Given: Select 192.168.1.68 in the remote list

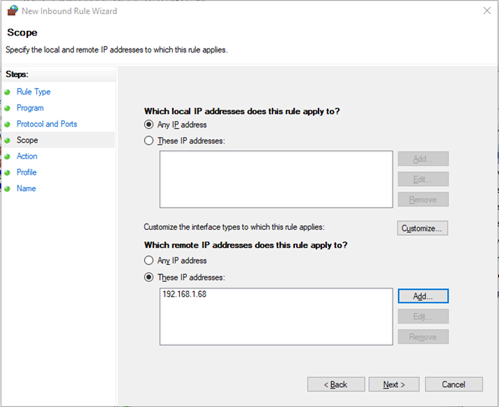Looking at the screenshot, I should tap(184, 294).
